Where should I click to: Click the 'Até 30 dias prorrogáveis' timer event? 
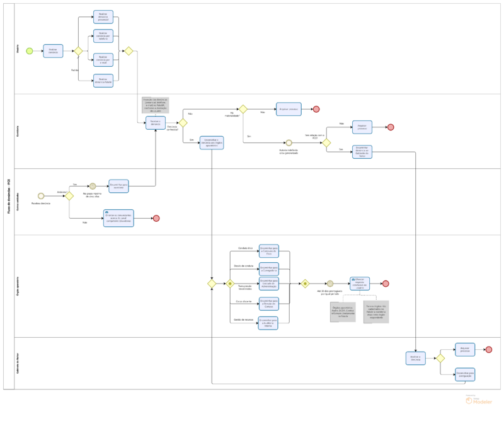click(329, 284)
